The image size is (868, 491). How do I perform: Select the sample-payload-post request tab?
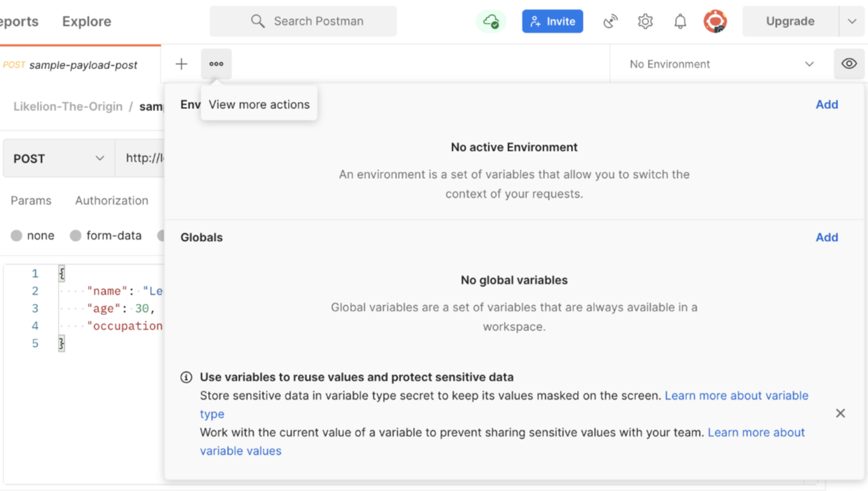(80, 64)
